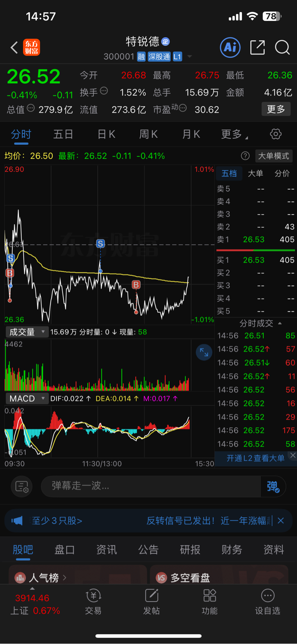This screenshot has width=297, height=644.
Task: Close the L2 upgrade prompt
Action: (x=293, y=455)
